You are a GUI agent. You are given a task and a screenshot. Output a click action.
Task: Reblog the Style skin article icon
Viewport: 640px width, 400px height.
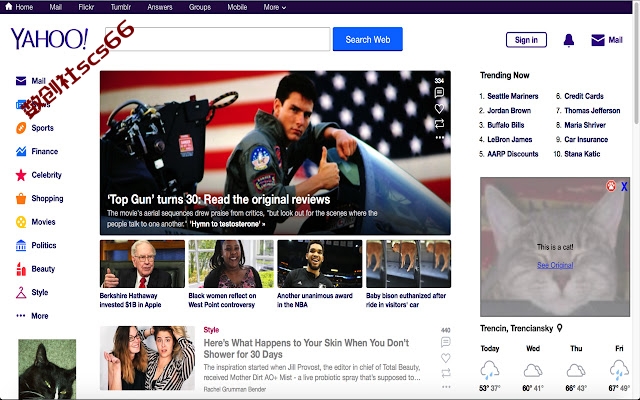click(x=446, y=373)
